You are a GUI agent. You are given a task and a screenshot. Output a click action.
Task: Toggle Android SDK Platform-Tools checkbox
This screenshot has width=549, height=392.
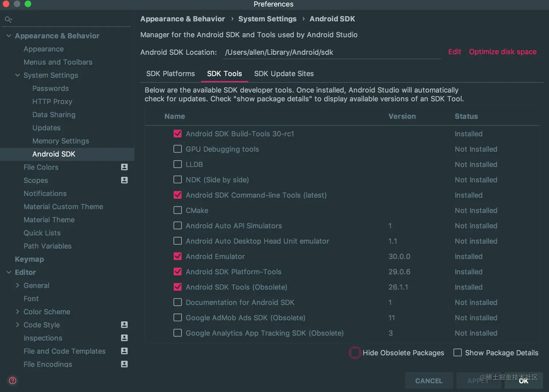(178, 271)
